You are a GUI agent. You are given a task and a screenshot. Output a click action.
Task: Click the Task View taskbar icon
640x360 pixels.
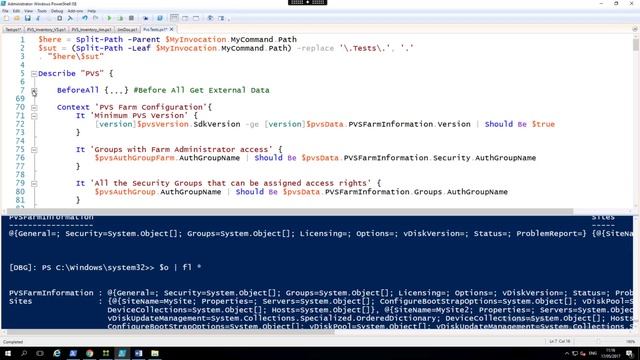40,353
